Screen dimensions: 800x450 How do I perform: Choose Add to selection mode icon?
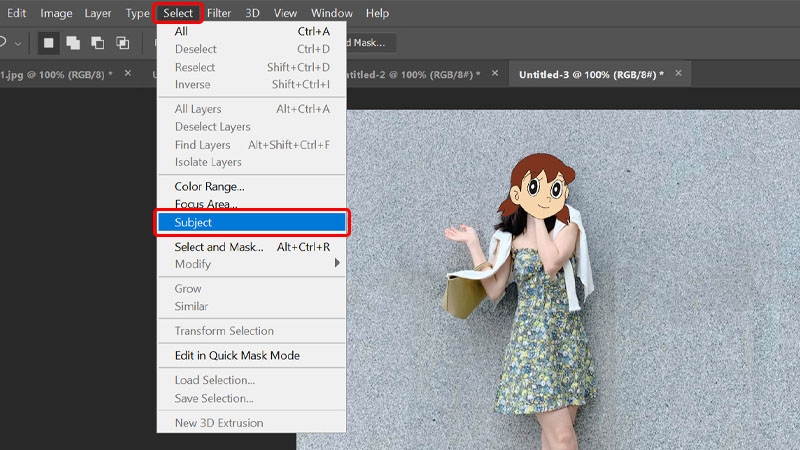(x=73, y=43)
